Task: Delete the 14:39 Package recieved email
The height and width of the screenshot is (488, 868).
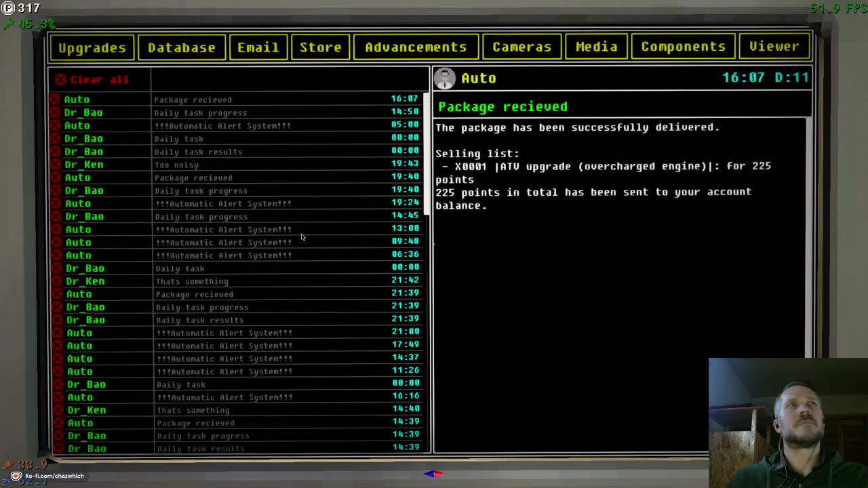Action: click(x=58, y=422)
